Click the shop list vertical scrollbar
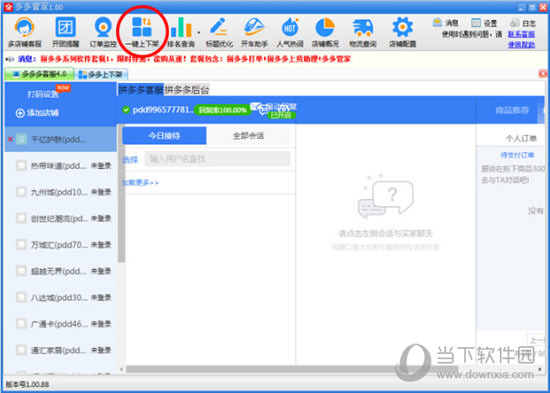The height and width of the screenshot is (393, 550). [121, 193]
